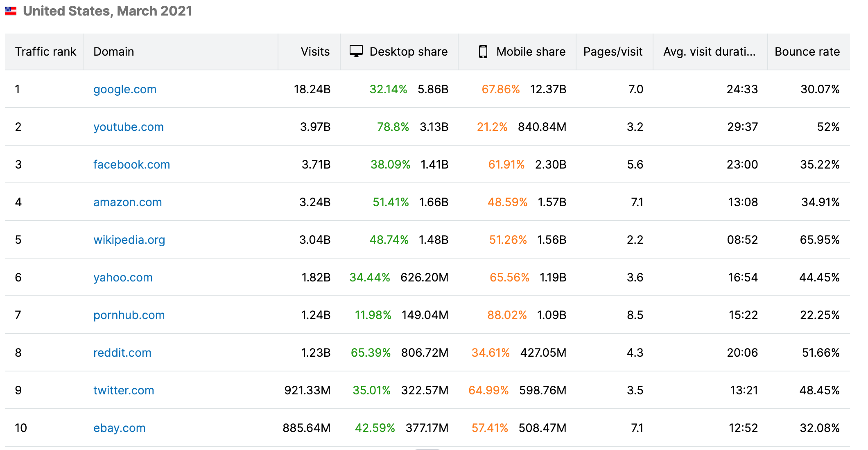Click twitter.com mobile share 64.99%
Image resolution: width=868 pixels, height=450 pixels.
point(488,390)
